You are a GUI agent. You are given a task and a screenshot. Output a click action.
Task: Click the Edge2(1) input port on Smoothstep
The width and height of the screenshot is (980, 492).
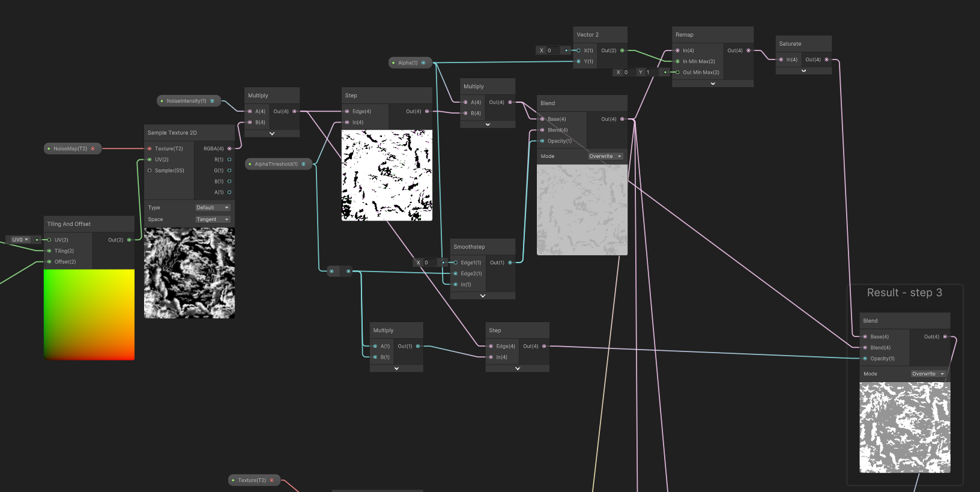click(x=455, y=273)
